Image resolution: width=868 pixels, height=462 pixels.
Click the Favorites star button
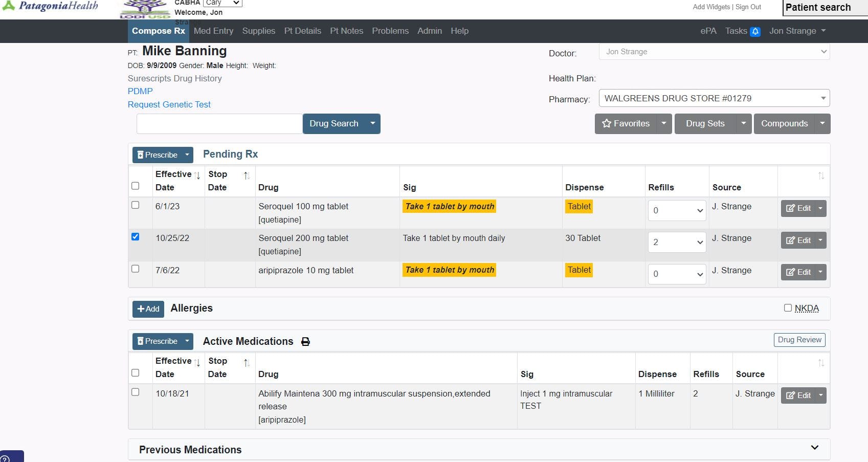pyautogui.click(x=626, y=124)
